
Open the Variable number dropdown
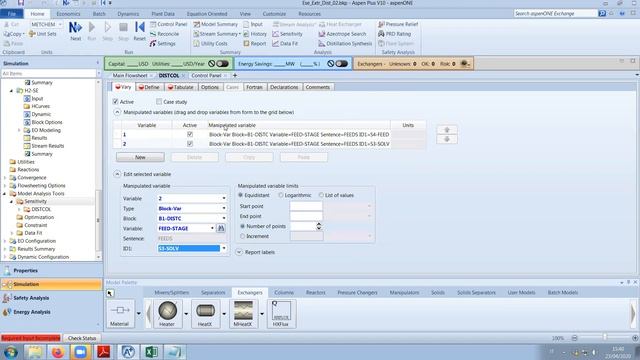point(224,198)
